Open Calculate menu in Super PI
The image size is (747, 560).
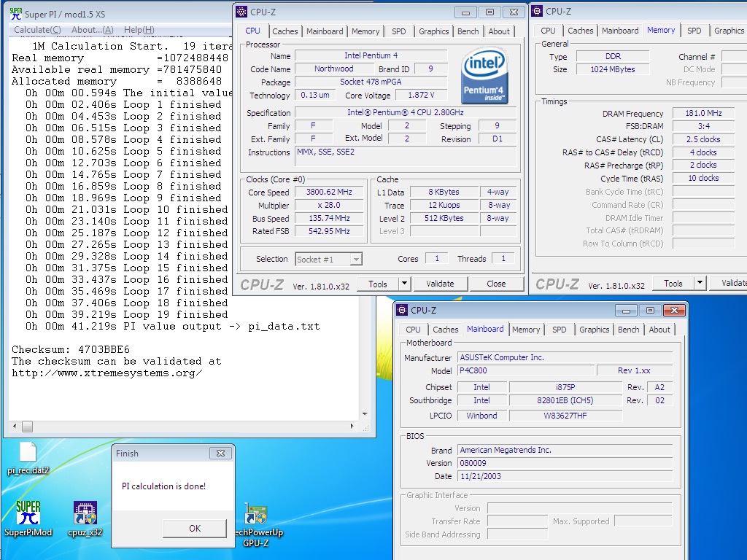tap(38, 29)
